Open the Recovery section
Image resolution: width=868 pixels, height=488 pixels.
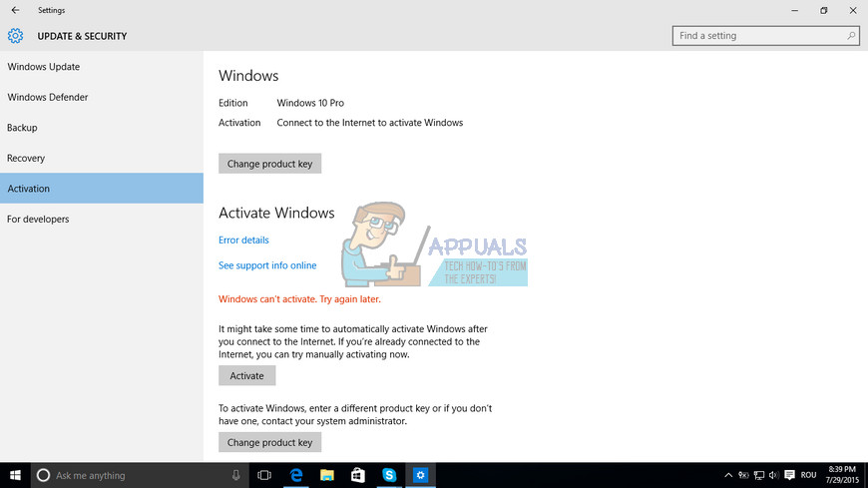[102, 158]
